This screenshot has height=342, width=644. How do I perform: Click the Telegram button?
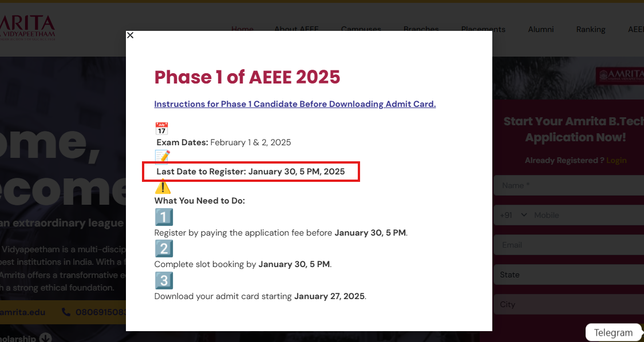613,332
